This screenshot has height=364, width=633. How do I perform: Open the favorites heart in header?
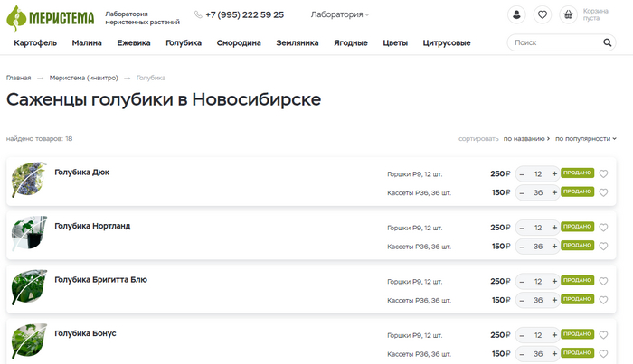542,14
